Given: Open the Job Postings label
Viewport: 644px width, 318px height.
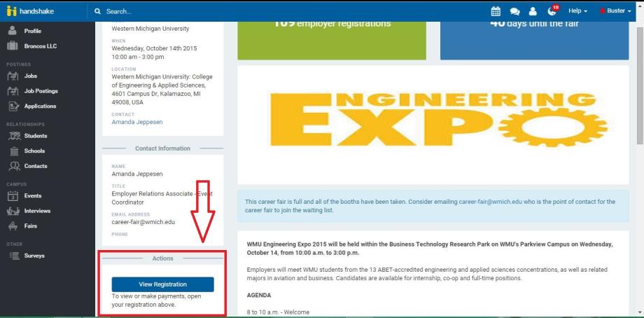Looking at the screenshot, I should click(41, 91).
